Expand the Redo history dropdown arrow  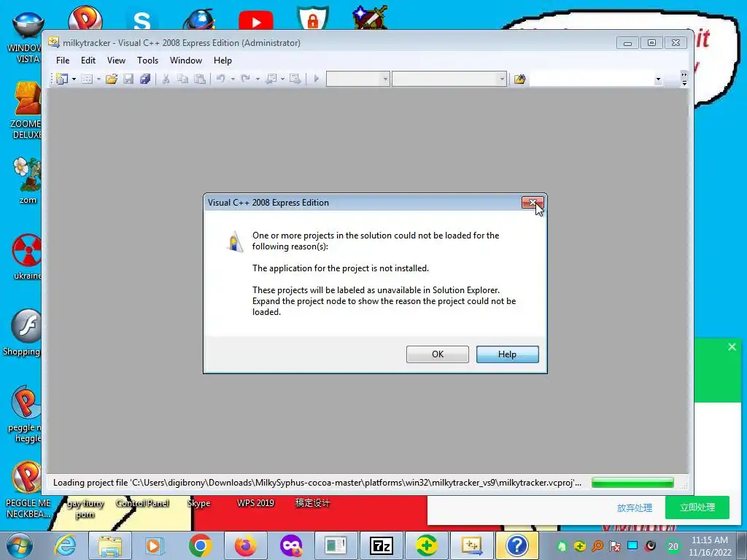(x=258, y=79)
